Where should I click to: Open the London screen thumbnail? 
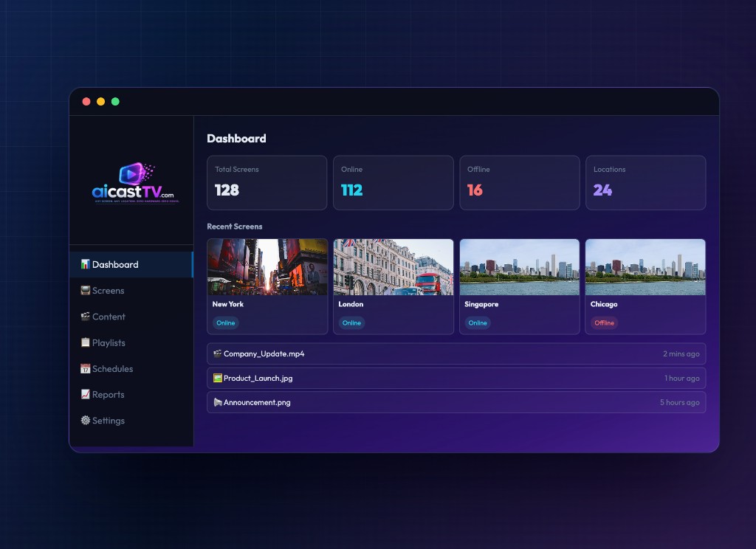394,267
